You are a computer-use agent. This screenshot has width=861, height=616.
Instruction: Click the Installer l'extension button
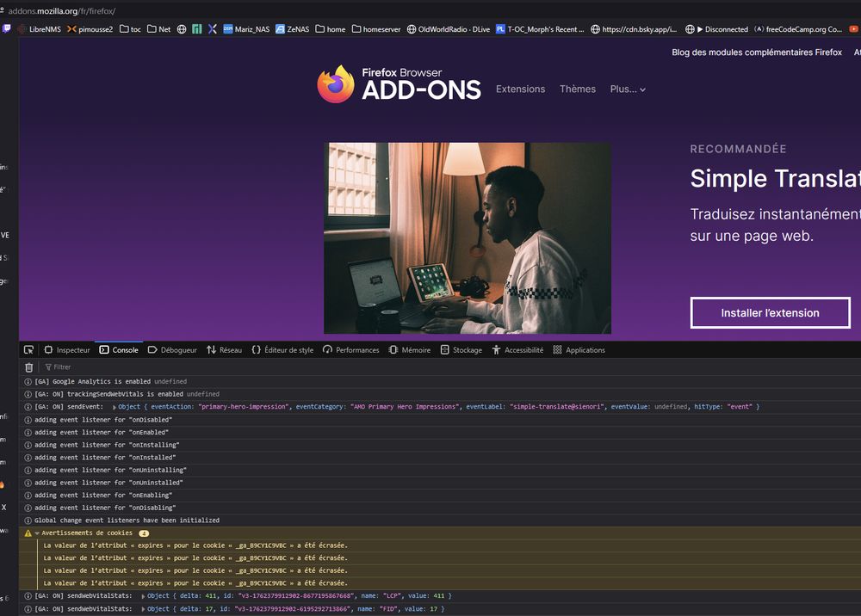pyautogui.click(x=770, y=312)
